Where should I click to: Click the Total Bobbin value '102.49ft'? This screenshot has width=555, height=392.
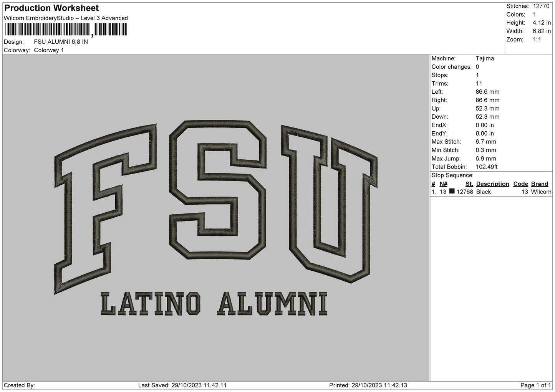coord(487,167)
